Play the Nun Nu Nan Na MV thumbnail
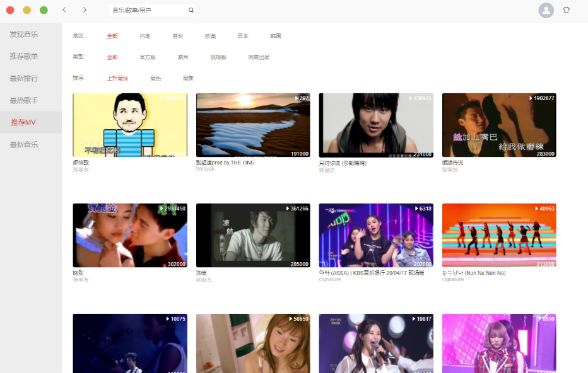 click(x=499, y=235)
